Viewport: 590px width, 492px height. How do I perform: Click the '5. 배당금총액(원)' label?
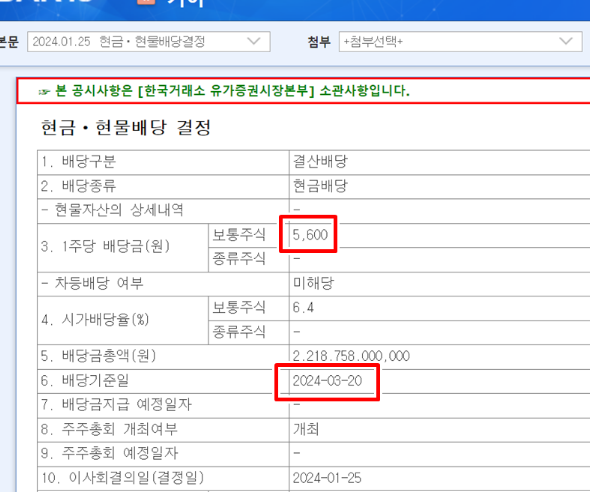98,356
